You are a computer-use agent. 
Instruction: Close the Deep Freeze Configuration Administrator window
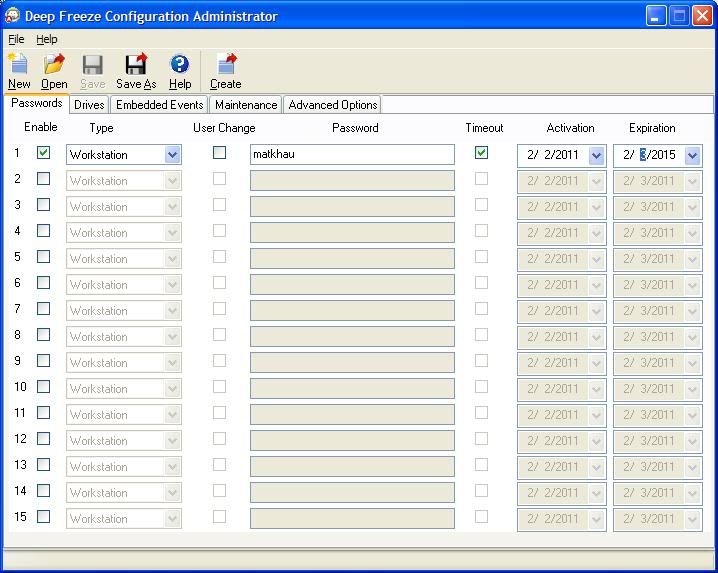[x=702, y=16]
